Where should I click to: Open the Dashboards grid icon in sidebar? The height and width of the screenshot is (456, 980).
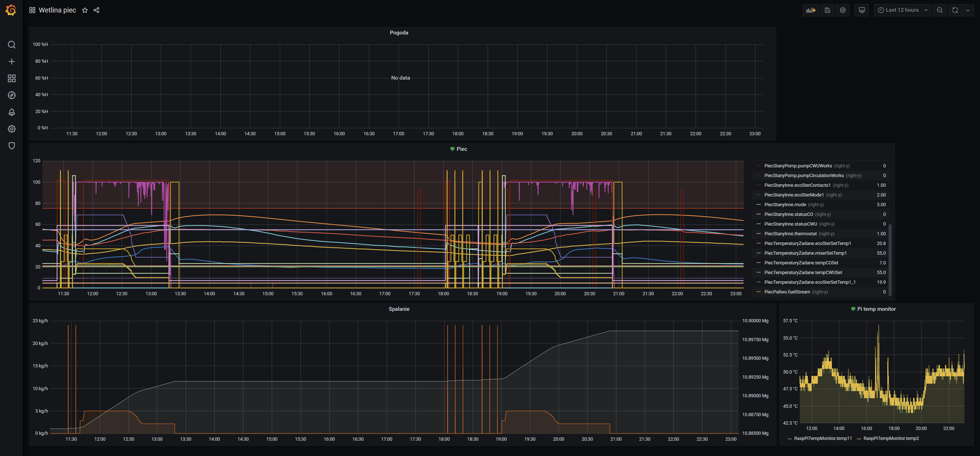pos(11,78)
